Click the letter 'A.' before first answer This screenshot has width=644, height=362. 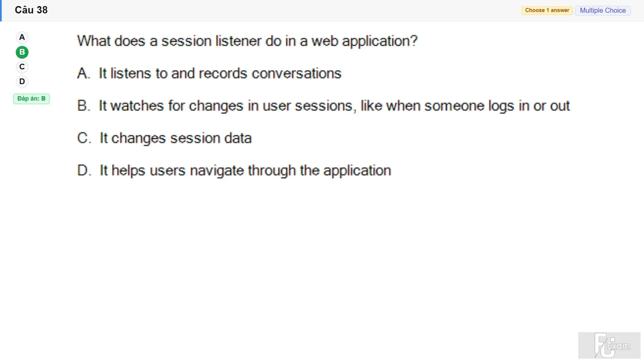click(x=84, y=73)
